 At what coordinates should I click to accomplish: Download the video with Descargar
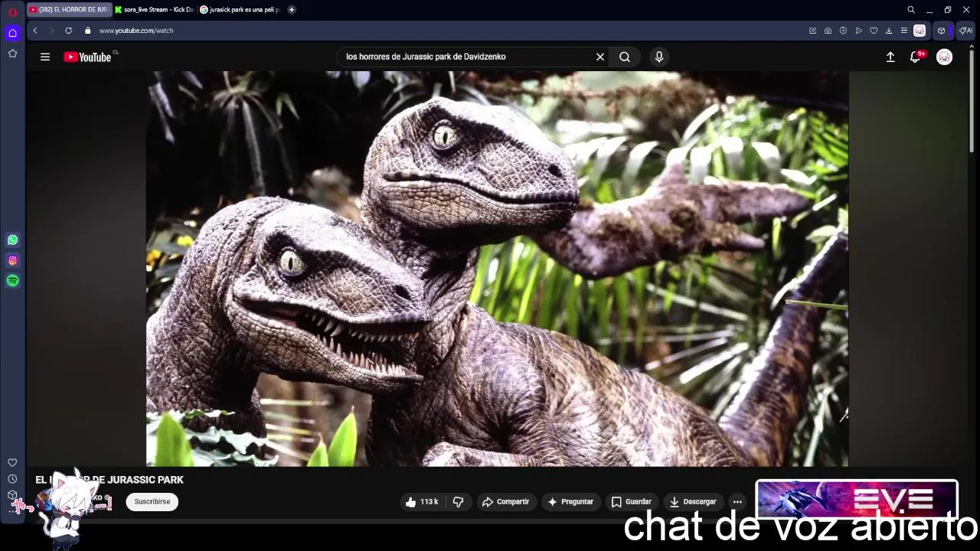click(693, 502)
